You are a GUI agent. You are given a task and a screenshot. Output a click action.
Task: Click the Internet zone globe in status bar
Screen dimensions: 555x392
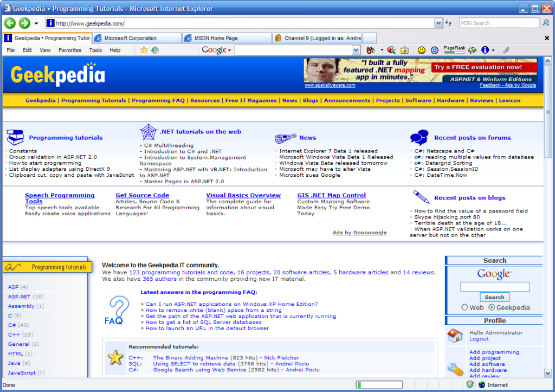tap(482, 385)
